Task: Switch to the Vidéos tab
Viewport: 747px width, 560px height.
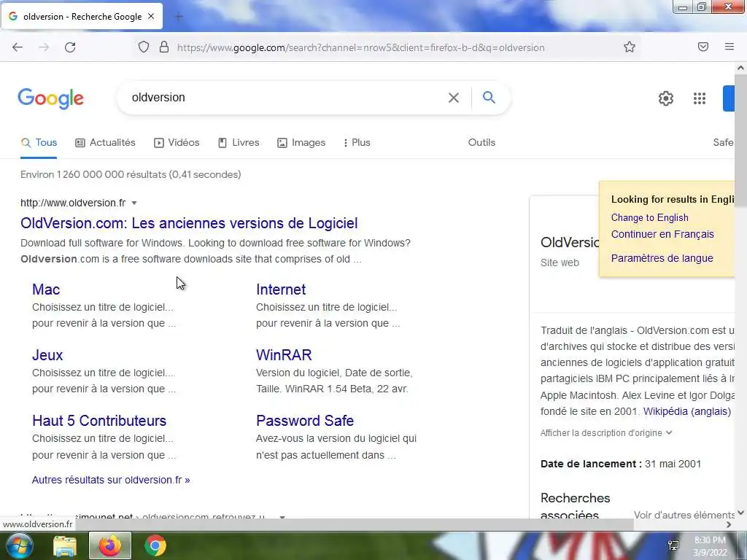Action: pyautogui.click(x=177, y=142)
